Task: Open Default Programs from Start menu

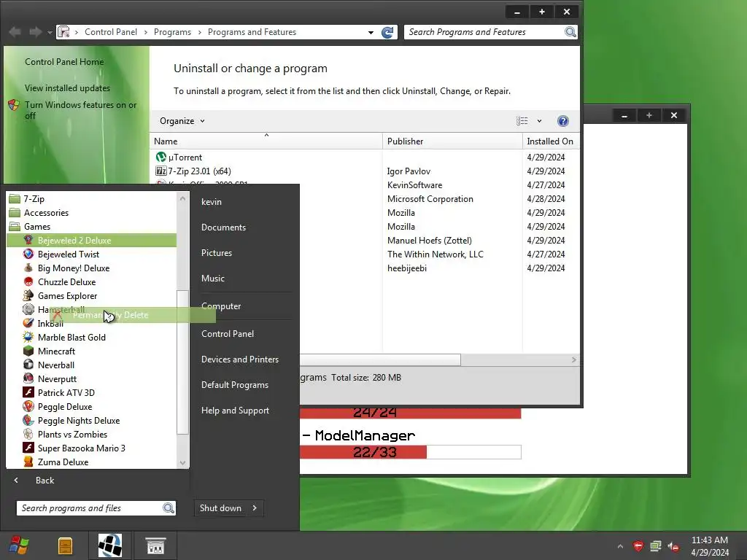Action: [x=234, y=385]
